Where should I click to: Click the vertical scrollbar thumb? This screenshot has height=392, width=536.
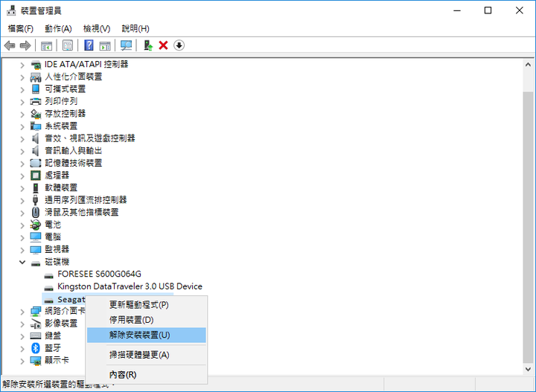tap(528, 227)
